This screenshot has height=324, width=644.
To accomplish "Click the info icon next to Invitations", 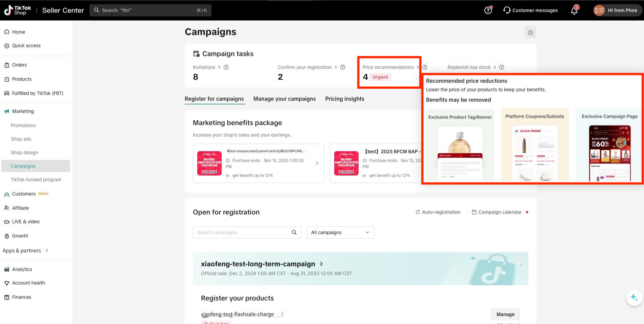I will coord(226,67).
